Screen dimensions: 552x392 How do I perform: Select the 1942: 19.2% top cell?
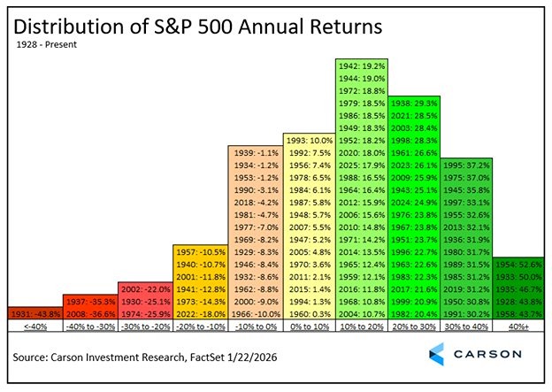coord(363,65)
